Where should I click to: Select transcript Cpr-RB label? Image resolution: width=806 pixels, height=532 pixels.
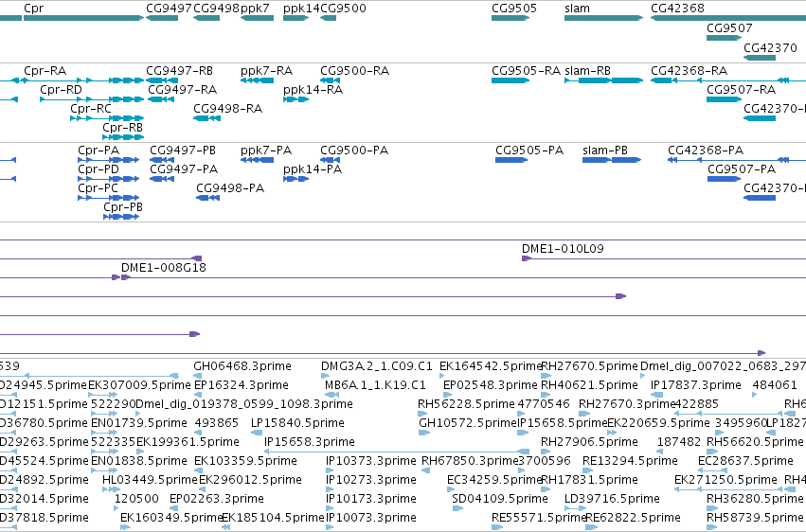point(123,128)
